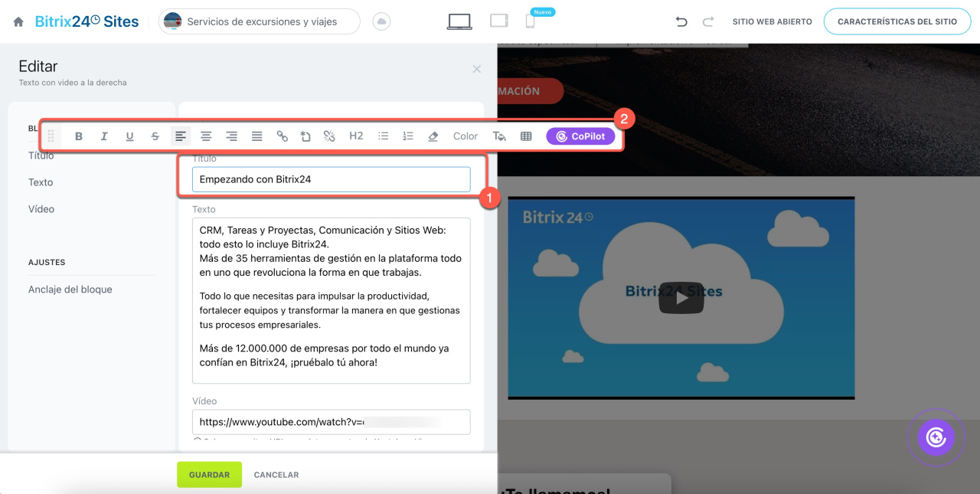Justify the text alignment
Viewport: 980px width, 494px height.
click(x=257, y=136)
